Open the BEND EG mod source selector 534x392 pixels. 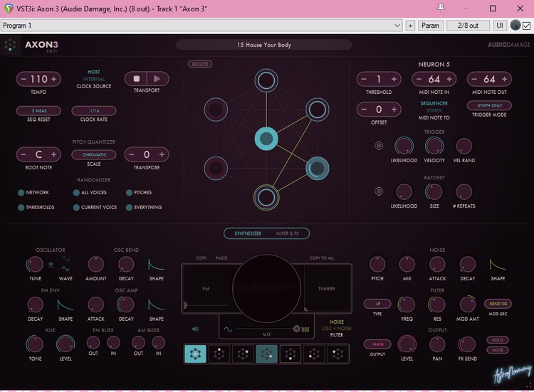(x=498, y=304)
